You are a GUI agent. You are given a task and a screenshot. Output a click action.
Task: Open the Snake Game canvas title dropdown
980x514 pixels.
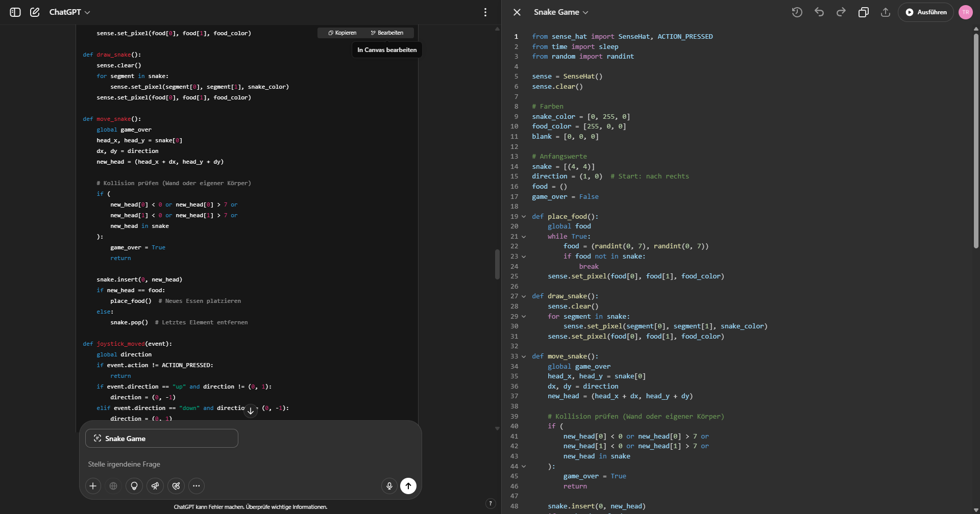(561, 12)
